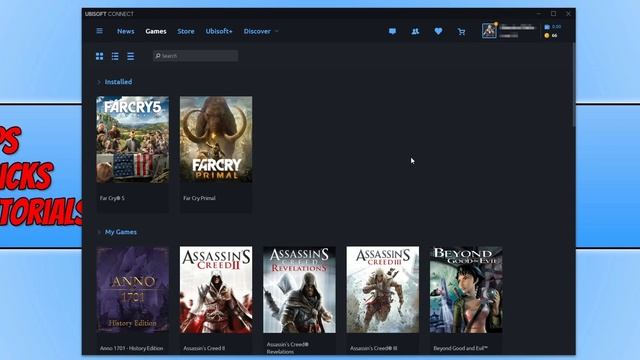Open the shopping cart icon
Screen dimensions: 640x360
tap(461, 31)
